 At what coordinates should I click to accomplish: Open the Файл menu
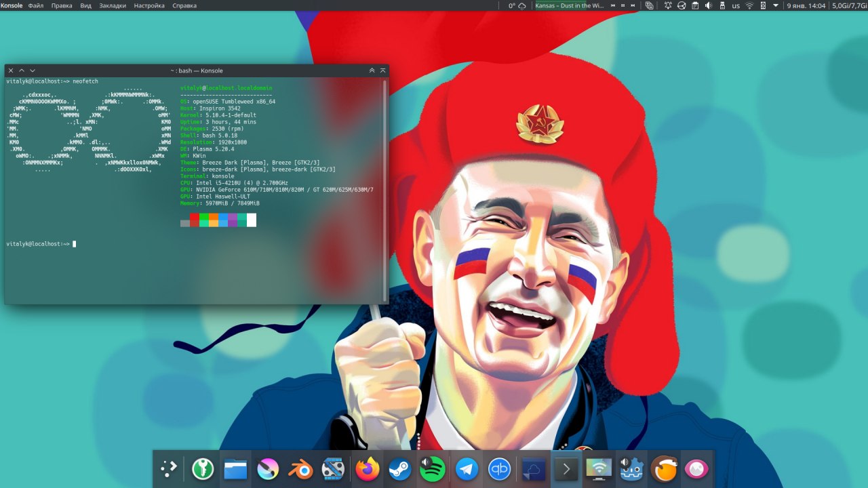coord(35,5)
